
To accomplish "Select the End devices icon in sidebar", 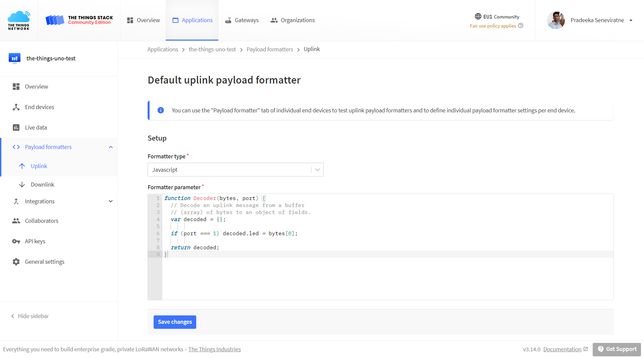I will click(16, 107).
